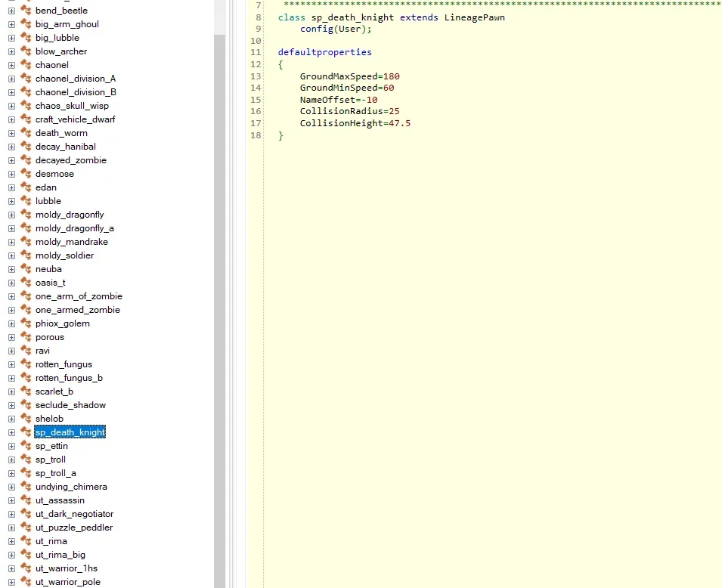722x588 pixels.
Task: Click line number 18 in the gutter
Action: 256,135
